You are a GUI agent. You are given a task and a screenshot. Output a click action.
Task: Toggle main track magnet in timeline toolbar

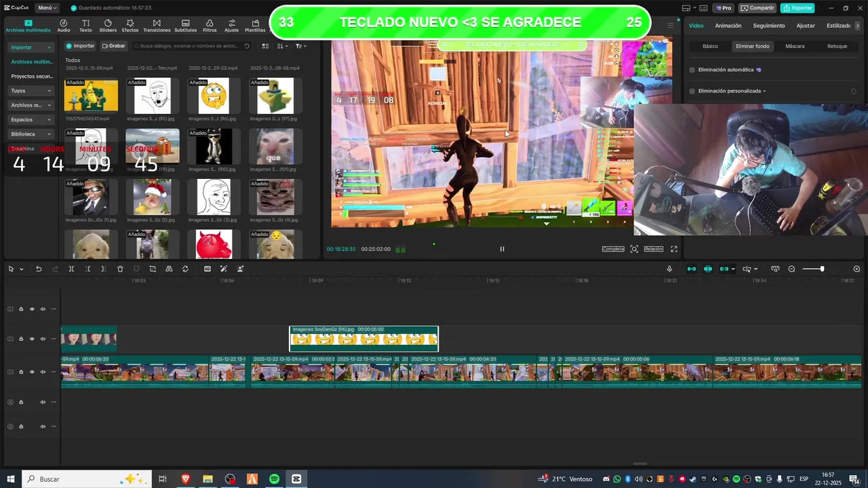coord(692,269)
